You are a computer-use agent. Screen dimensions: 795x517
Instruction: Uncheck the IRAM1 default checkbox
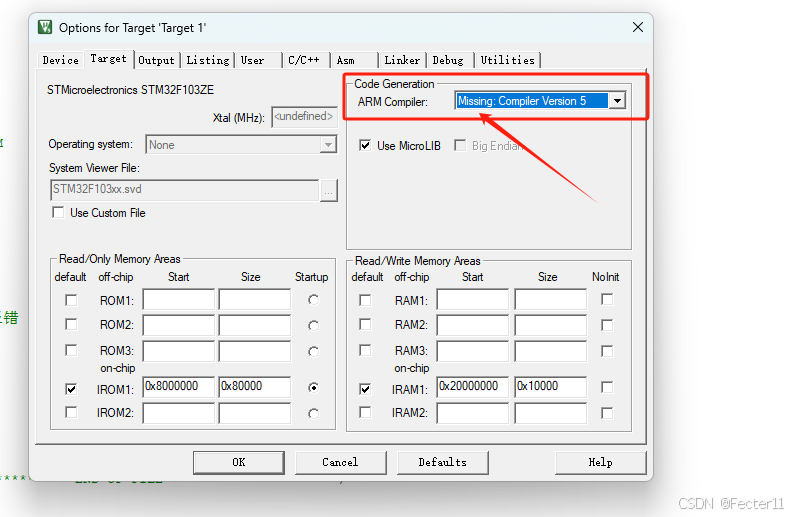click(365, 389)
